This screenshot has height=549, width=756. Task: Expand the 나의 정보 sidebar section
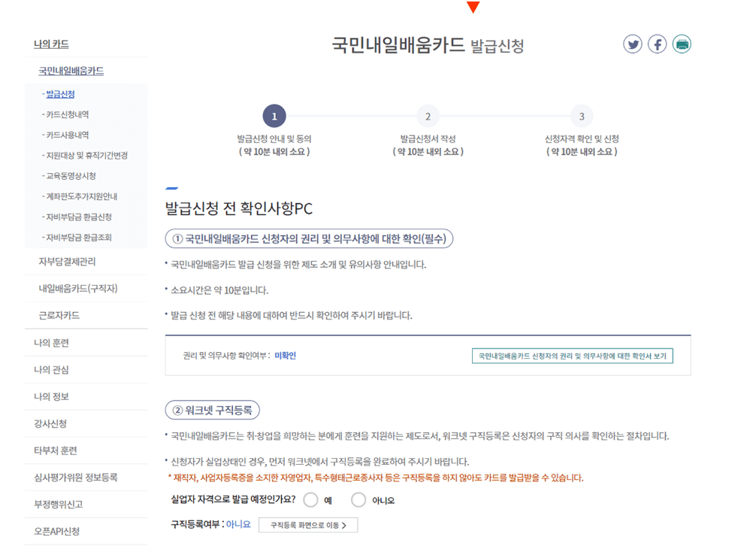tap(50, 396)
